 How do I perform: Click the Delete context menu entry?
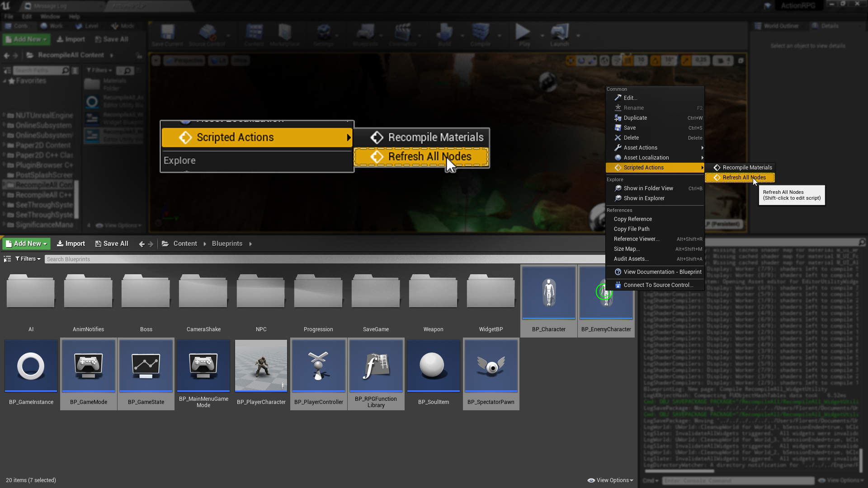click(631, 137)
